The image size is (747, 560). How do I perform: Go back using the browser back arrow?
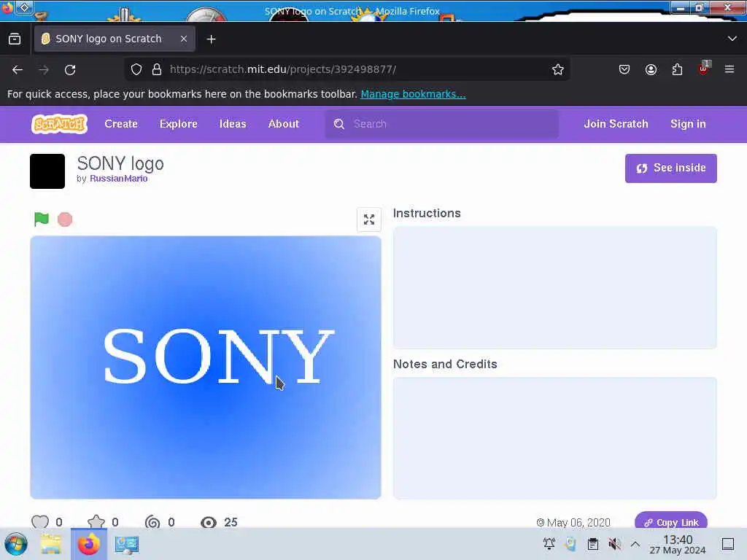18,69
